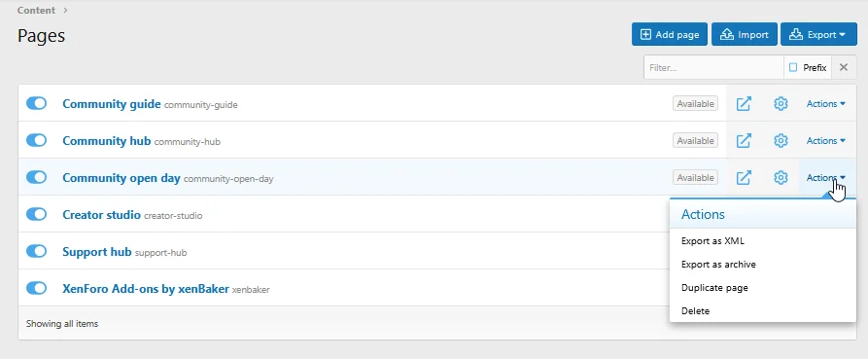
Task: Choose Export as XML menu entry
Action: pos(763,241)
